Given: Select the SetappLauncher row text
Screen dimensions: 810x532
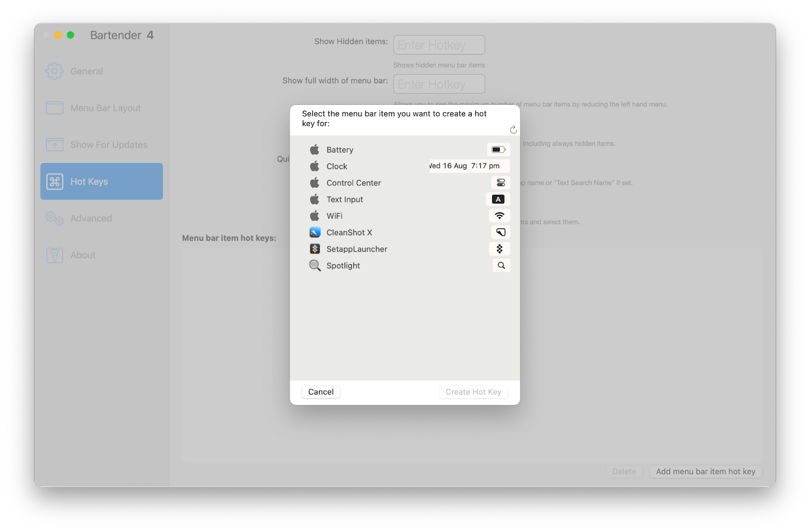Looking at the screenshot, I should 357,249.
